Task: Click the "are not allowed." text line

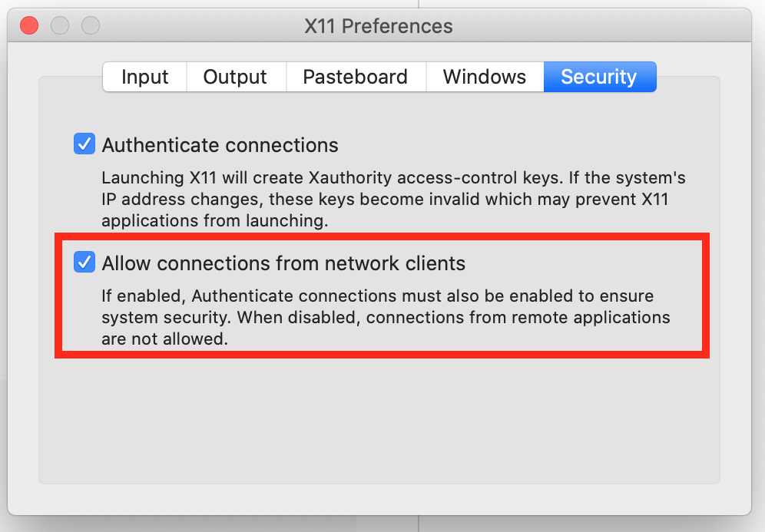Action: [x=165, y=339]
